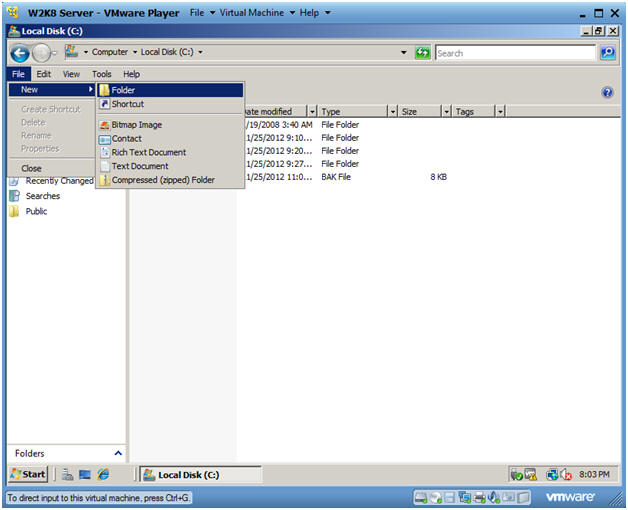Click the Back navigation arrow button

click(20, 53)
